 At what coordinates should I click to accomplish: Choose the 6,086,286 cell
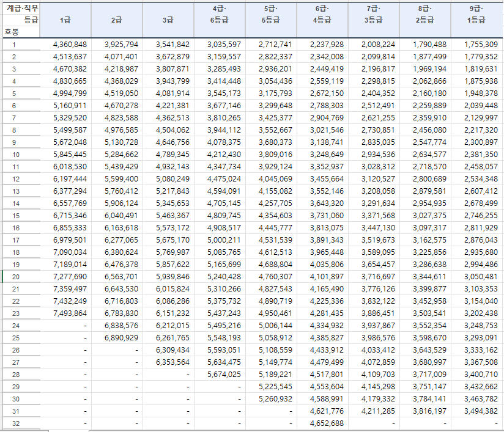168,301
